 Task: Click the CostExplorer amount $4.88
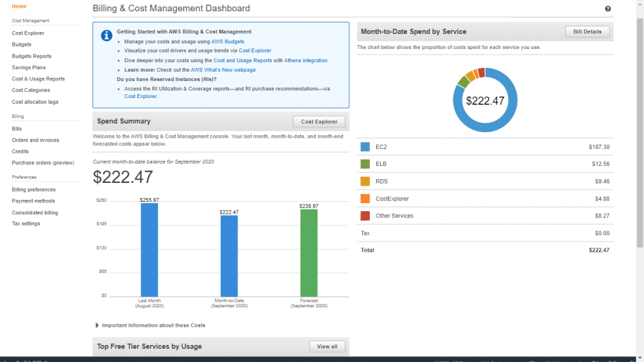coord(602,199)
